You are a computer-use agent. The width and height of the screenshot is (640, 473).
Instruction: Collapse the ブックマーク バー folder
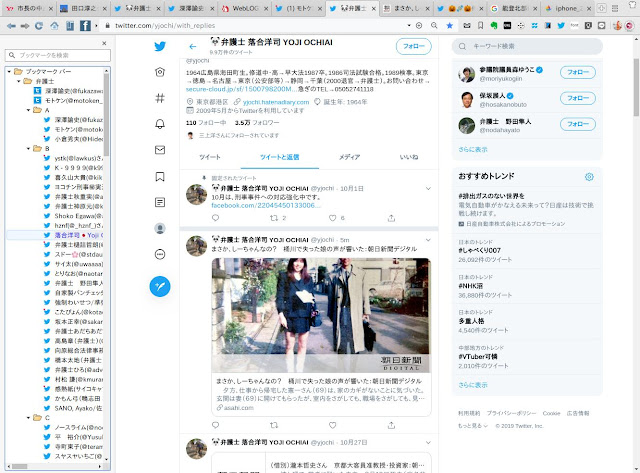[9, 71]
